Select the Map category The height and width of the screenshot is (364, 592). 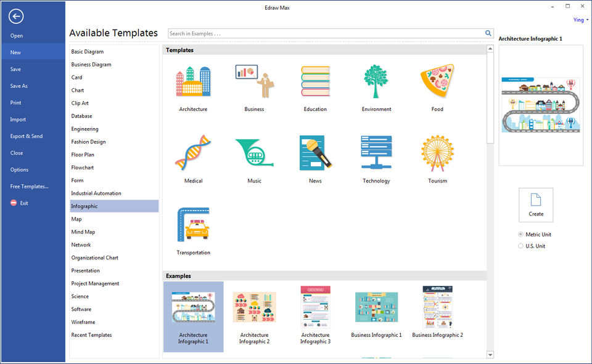pyautogui.click(x=76, y=219)
